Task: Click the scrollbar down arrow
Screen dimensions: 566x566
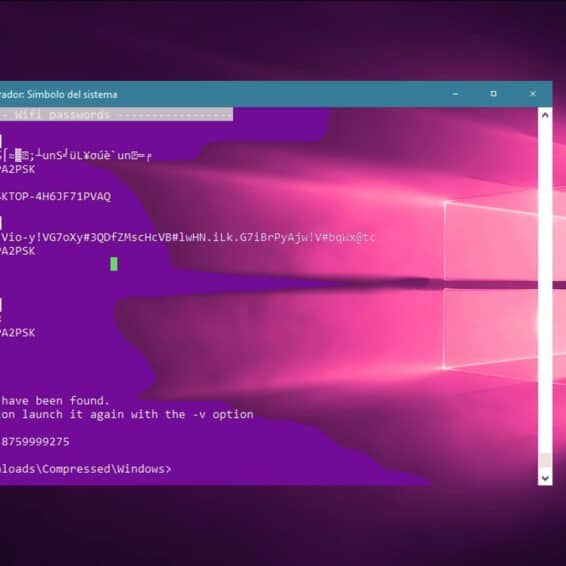Action: [x=545, y=478]
